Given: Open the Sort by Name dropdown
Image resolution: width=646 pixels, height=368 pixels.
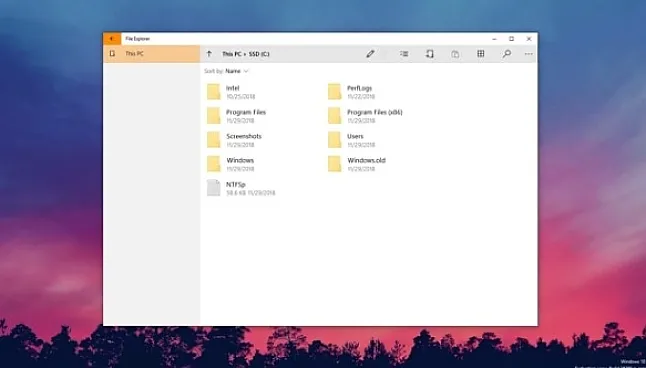Looking at the screenshot, I should coord(237,71).
